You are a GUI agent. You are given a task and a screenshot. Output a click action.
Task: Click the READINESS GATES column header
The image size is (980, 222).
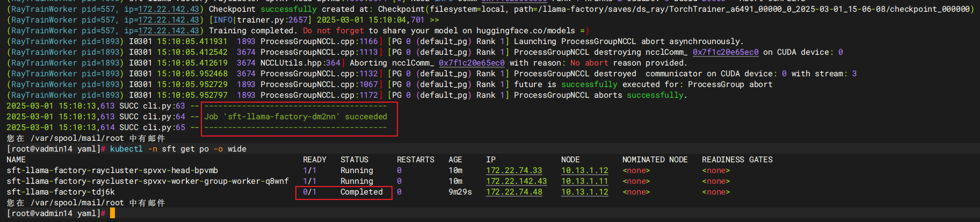[737, 160]
